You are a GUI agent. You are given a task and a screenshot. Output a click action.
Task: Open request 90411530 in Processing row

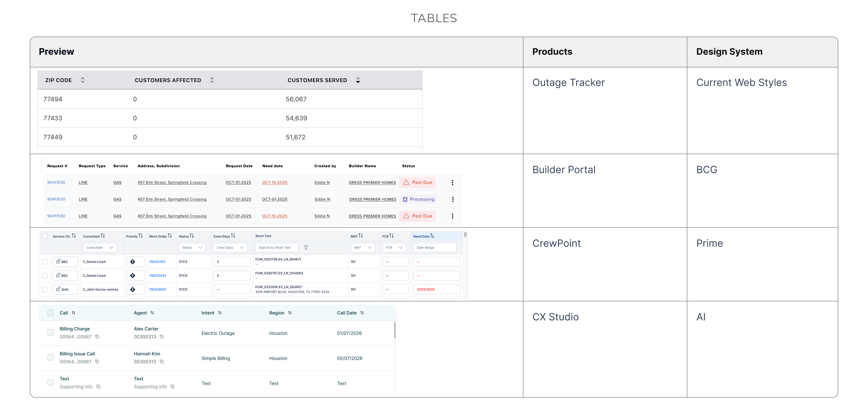point(56,199)
